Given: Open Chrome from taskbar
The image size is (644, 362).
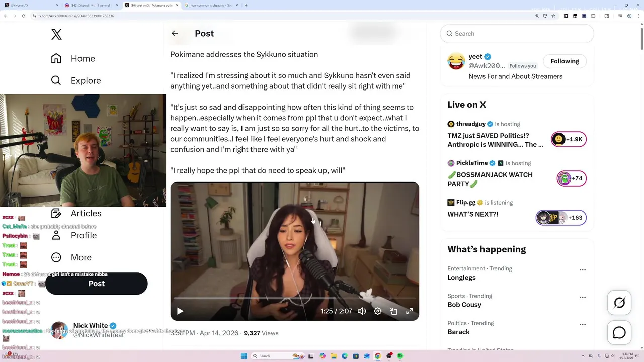Looking at the screenshot, I should tap(378, 356).
